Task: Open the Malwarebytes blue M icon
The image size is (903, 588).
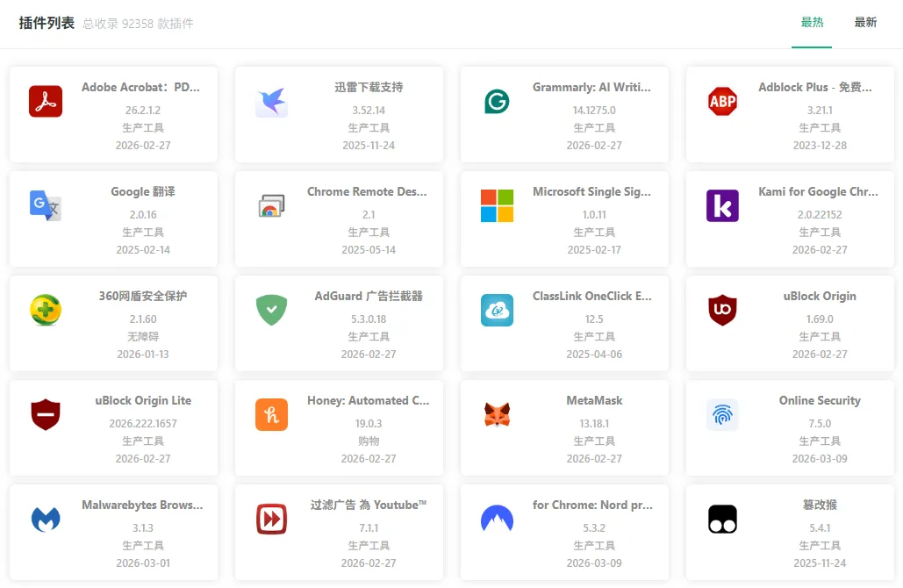Action: coord(46,519)
